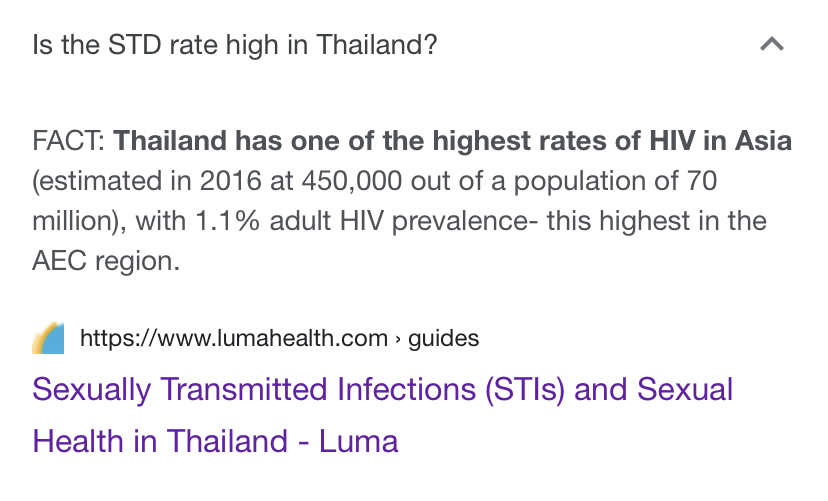Click bold 'HIV in Asia' phrase

(x=720, y=141)
